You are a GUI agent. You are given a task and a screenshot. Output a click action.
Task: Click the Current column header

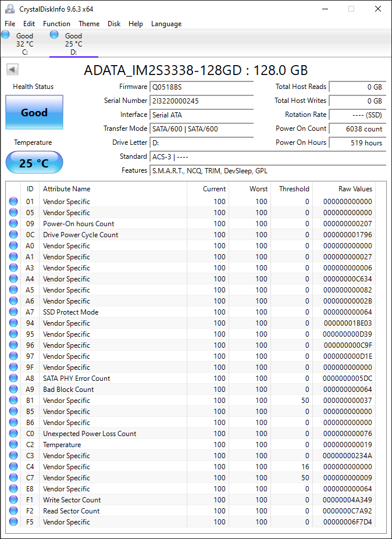pyautogui.click(x=208, y=189)
